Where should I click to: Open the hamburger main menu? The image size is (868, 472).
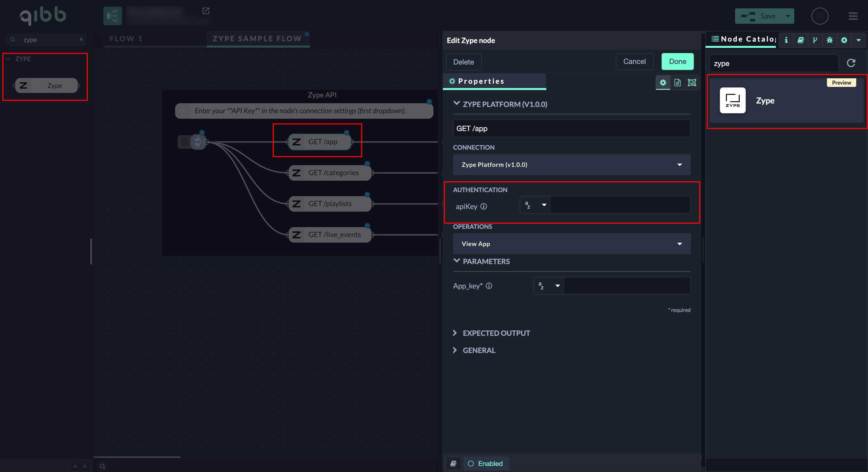coord(853,16)
